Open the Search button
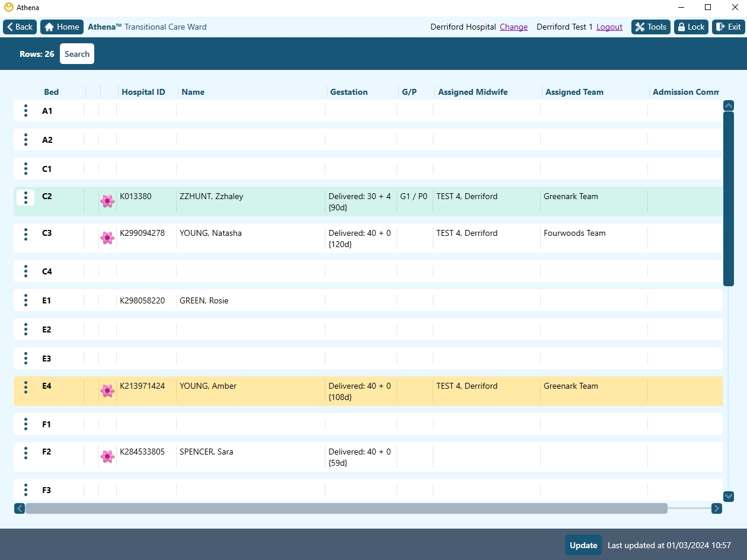Image resolution: width=747 pixels, height=560 pixels. point(77,54)
